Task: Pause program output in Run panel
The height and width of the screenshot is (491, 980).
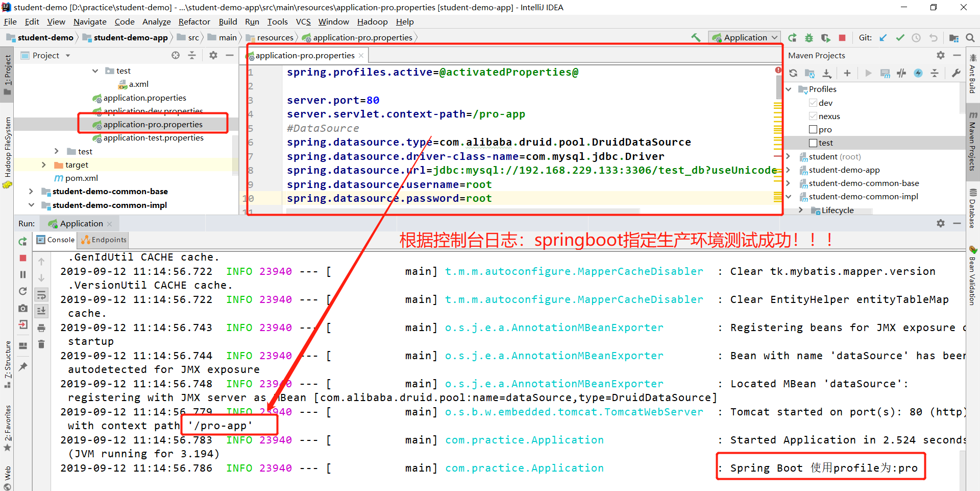Action: click(22, 274)
